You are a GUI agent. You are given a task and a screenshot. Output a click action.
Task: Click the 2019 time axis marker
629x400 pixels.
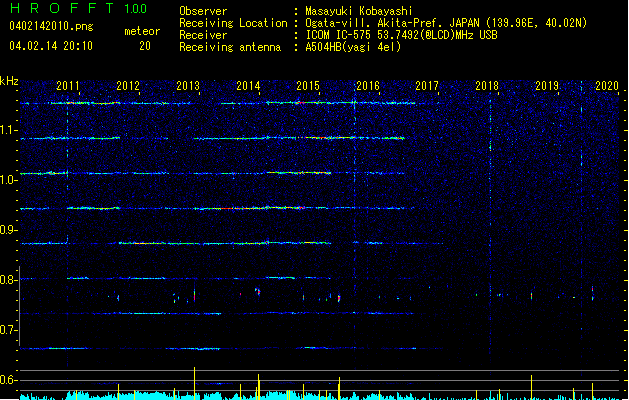(547, 86)
